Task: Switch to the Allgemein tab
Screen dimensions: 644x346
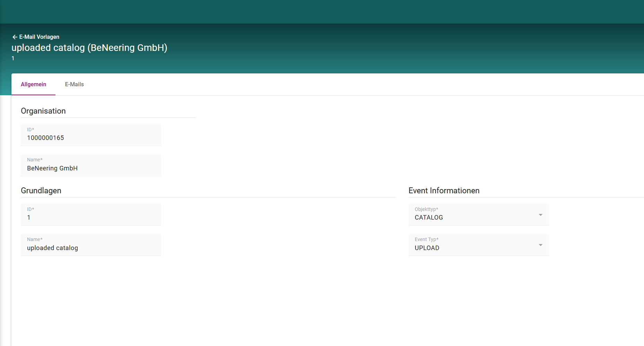Action: tap(33, 84)
